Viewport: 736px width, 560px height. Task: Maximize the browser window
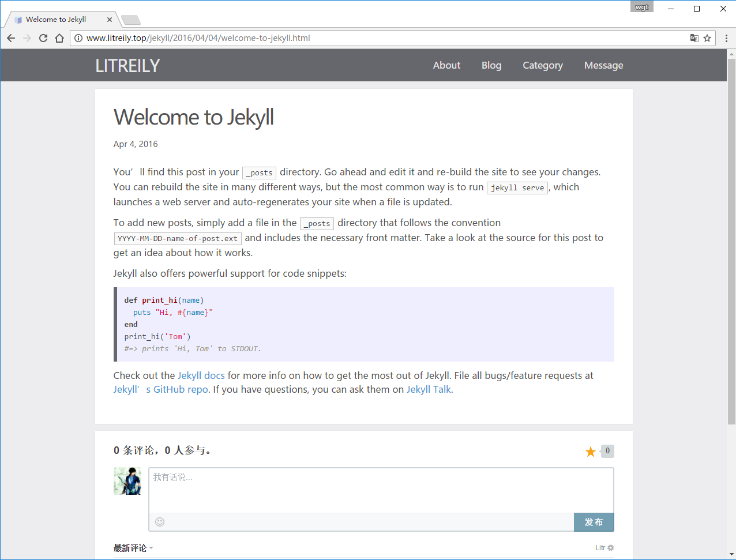pos(697,9)
